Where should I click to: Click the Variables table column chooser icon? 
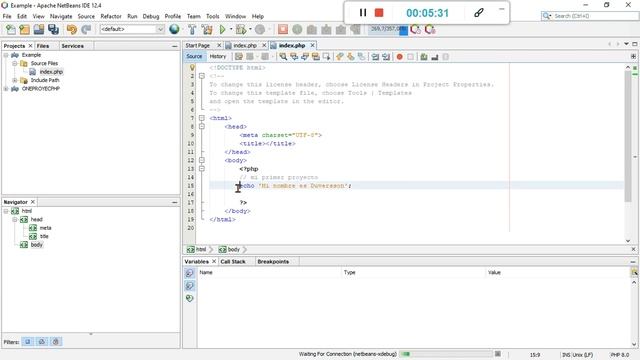(x=634, y=272)
